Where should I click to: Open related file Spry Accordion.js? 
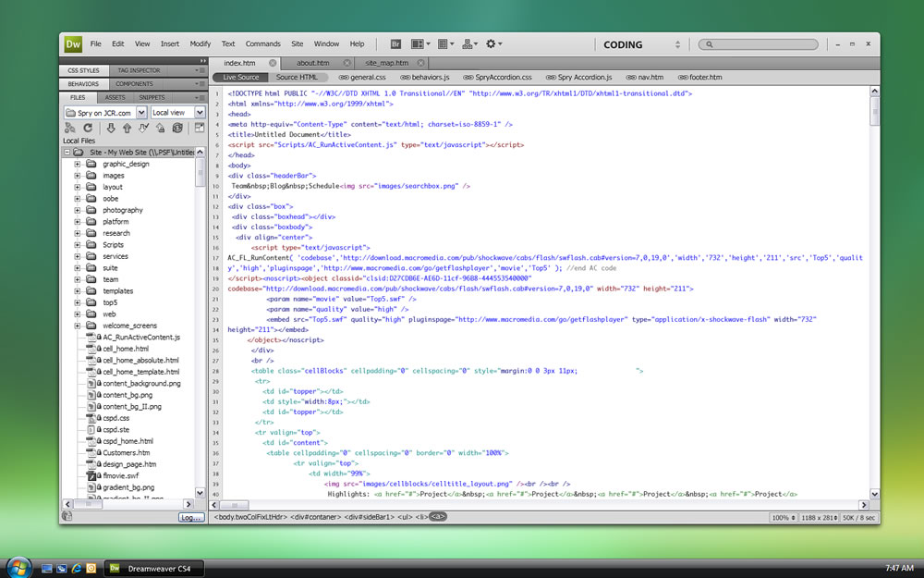(x=578, y=78)
